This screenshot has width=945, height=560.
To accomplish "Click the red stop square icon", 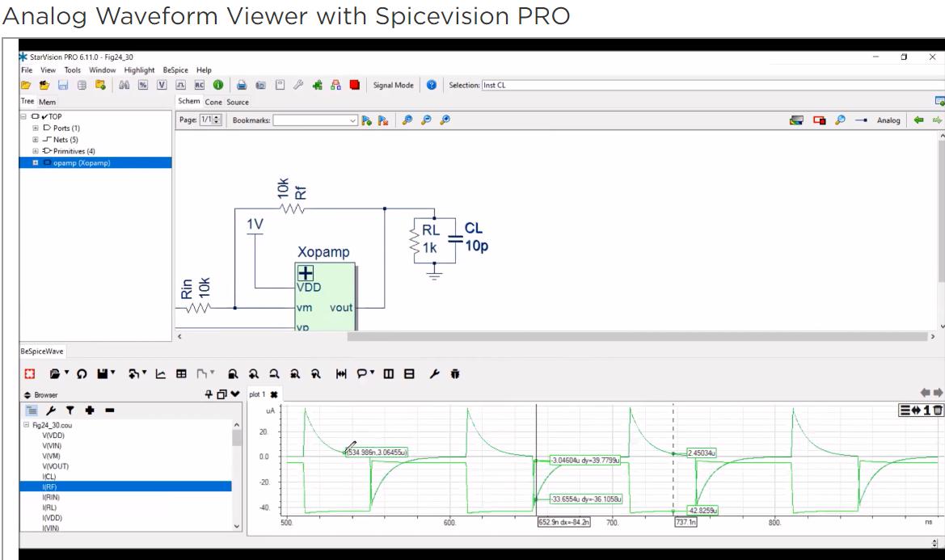I will tap(354, 85).
